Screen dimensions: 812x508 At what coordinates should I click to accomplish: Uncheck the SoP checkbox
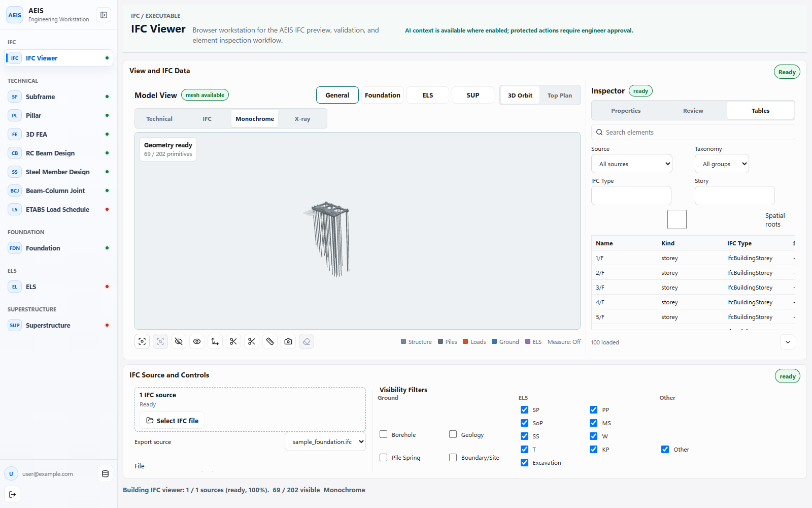pos(524,423)
